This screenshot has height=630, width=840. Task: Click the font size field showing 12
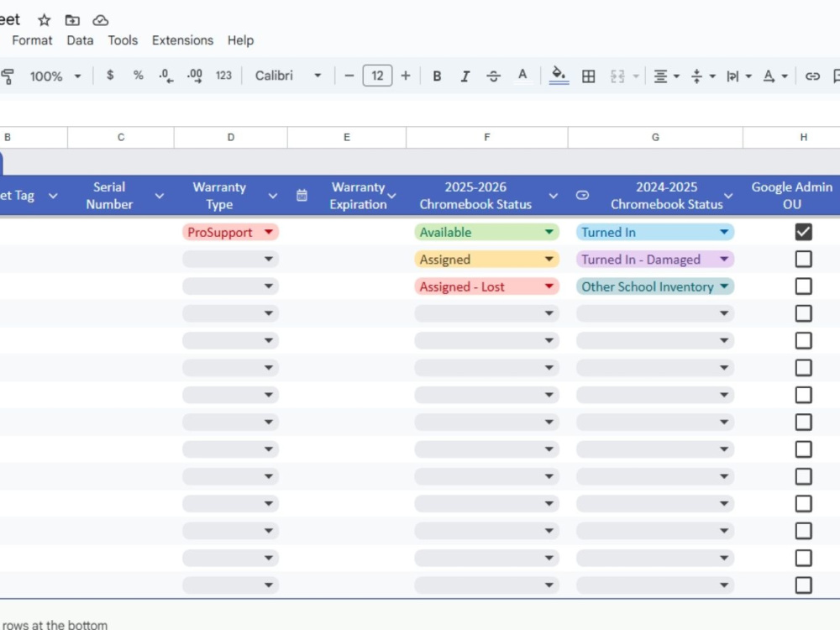377,76
